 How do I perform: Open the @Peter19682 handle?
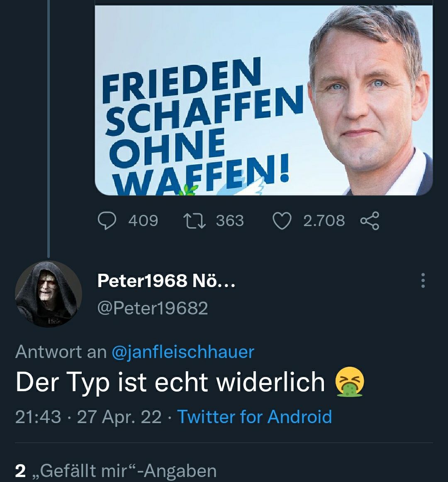[x=153, y=308]
